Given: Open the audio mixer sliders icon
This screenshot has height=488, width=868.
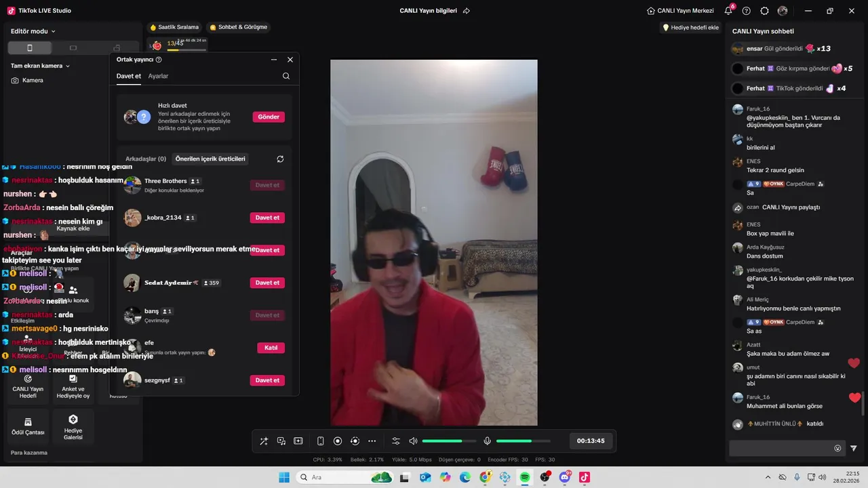Looking at the screenshot, I should click(396, 441).
